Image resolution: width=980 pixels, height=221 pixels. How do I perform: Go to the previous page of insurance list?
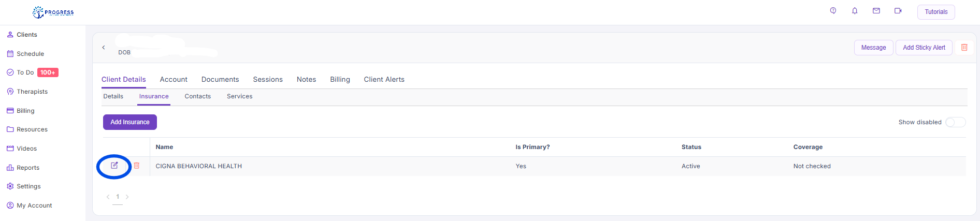point(108,197)
